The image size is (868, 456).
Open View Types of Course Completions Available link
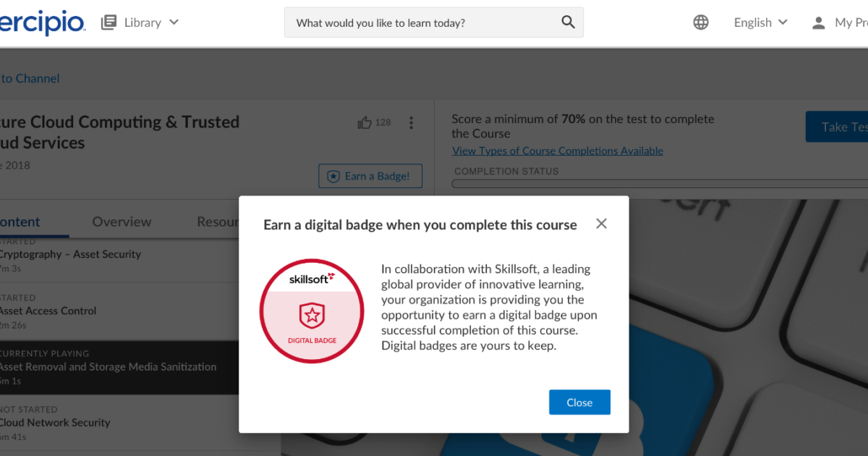tap(557, 151)
